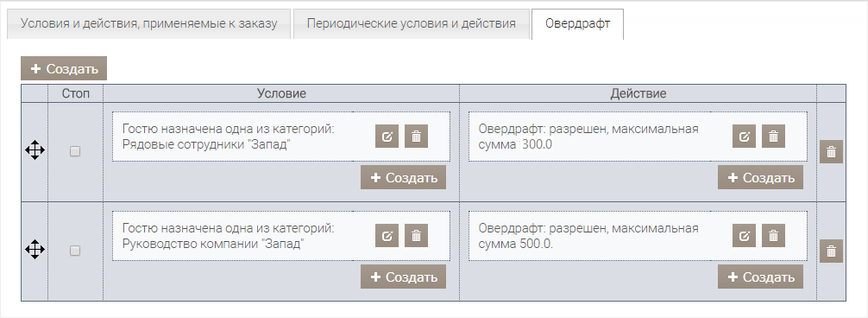Edit the Рядовые сотрудники "Запад" condition

coord(387,137)
